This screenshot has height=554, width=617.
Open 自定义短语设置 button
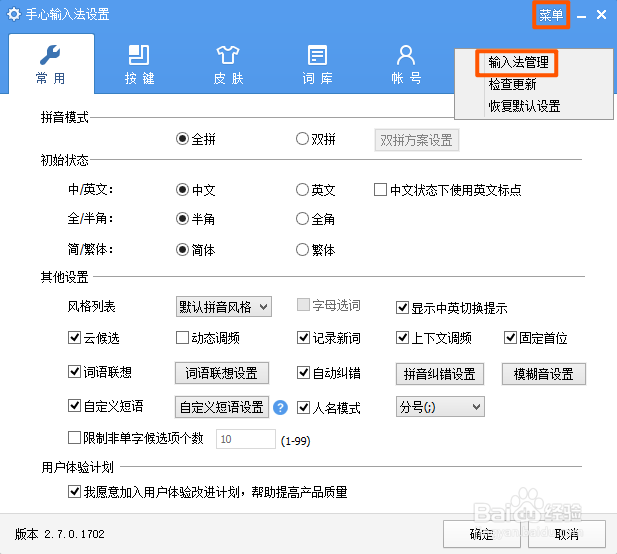pos(222,407)
